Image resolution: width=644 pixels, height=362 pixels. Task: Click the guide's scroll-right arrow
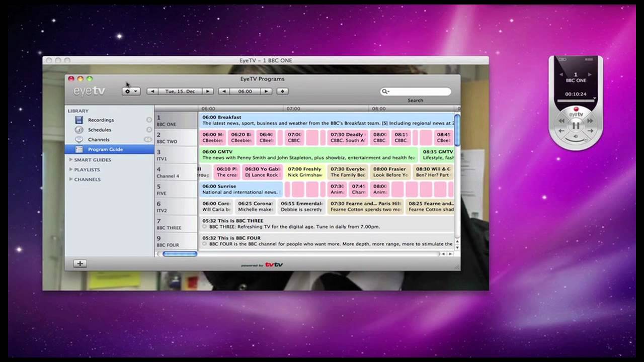pyautogui.click(x=450, y=254)
